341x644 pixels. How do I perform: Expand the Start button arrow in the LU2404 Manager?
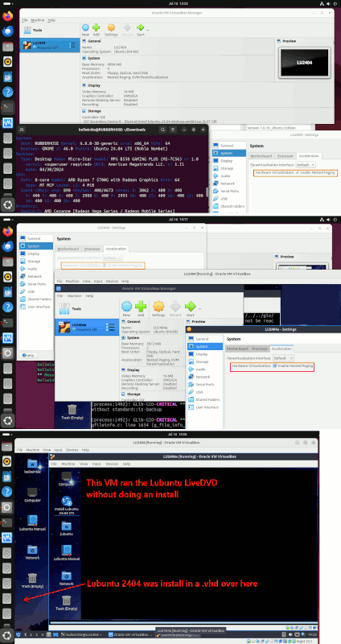148,30
